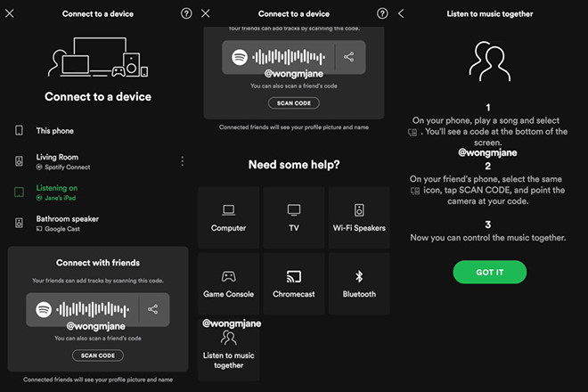This screenshot has width=588, height=392.
Task: Close the middle Connect to a device screen
Action: 206,14
